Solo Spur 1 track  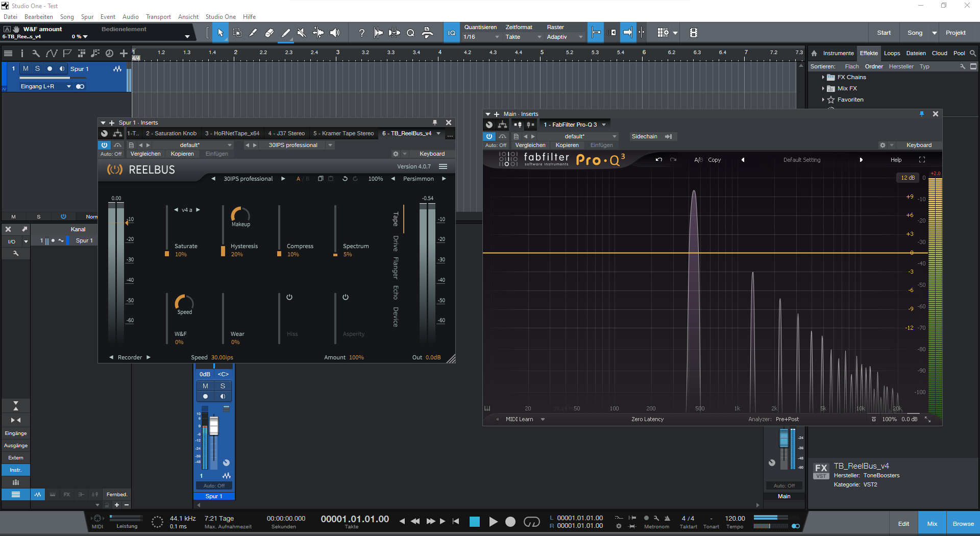pyautogui.click(x=37, y=68)
